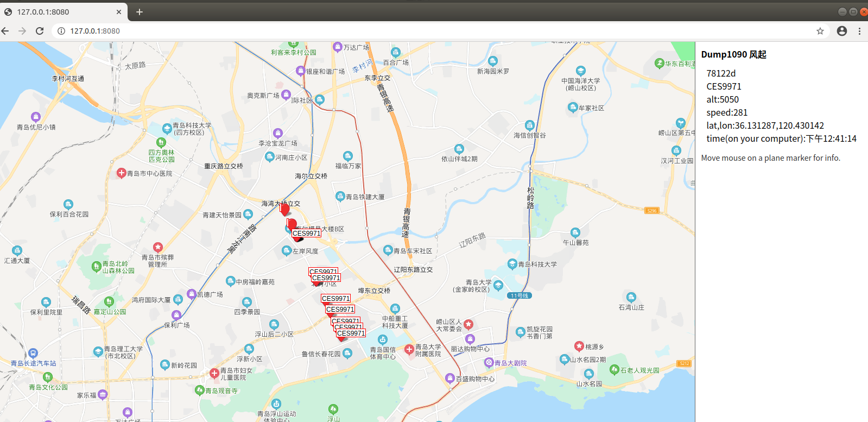Click the alt:5050 altitude text
The width and height of the screenshot is (868, 422).
(x=723, y=99)
